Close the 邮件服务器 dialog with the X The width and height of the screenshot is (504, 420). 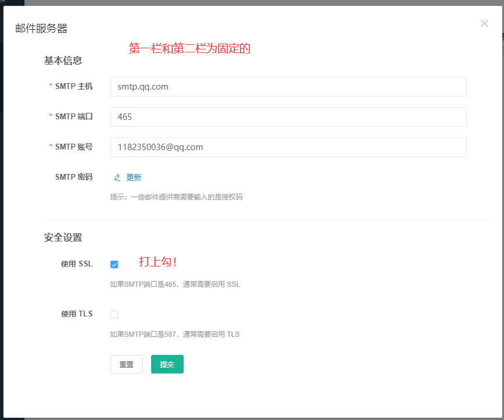coord(484,23)
